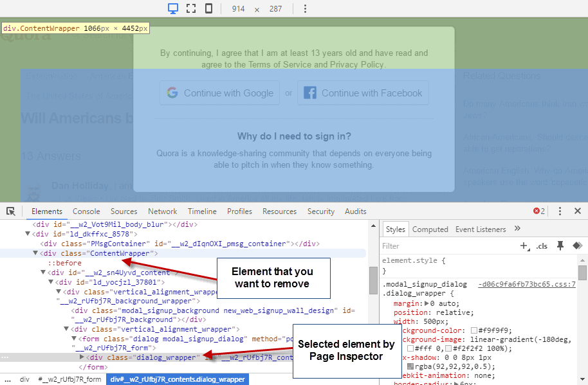Open the DevTools customize three-dot menu
Viewport: 588px width, 385px height.
pos(560,211)
